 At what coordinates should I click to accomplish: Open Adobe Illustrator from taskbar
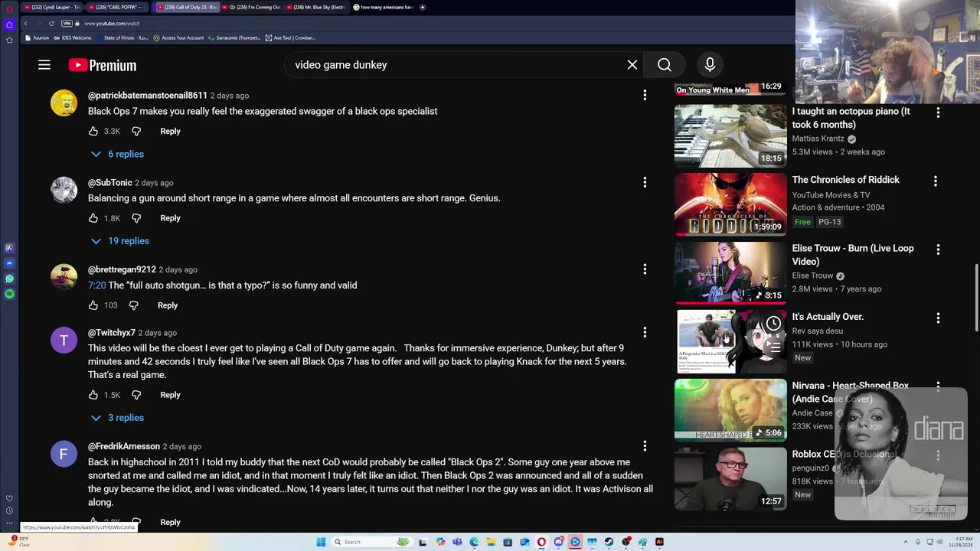(x=659, y=542)
